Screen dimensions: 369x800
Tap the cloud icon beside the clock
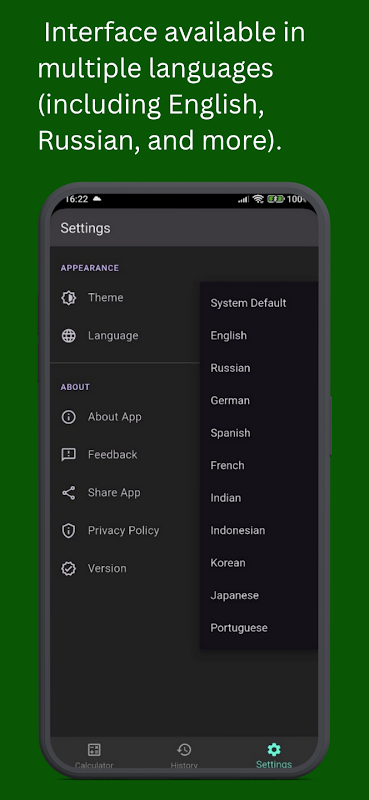pyautogui.click(x=96, y=198)
